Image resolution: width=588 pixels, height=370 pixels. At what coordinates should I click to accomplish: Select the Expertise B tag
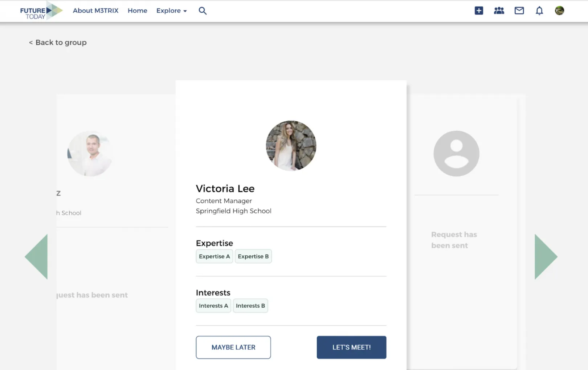point(253,256)
